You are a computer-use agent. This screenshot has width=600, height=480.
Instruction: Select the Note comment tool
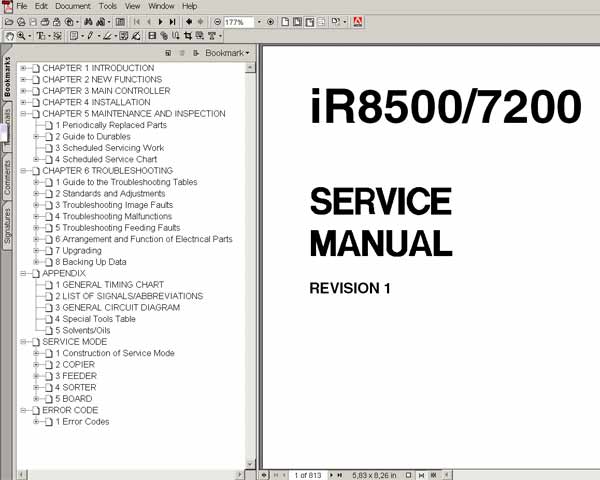(74, 36)
